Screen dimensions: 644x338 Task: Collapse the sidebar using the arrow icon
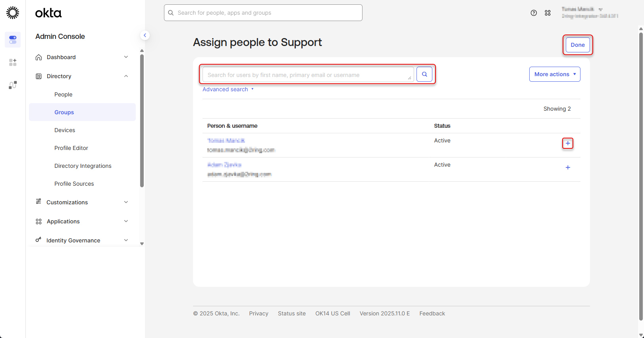point(145,35)
